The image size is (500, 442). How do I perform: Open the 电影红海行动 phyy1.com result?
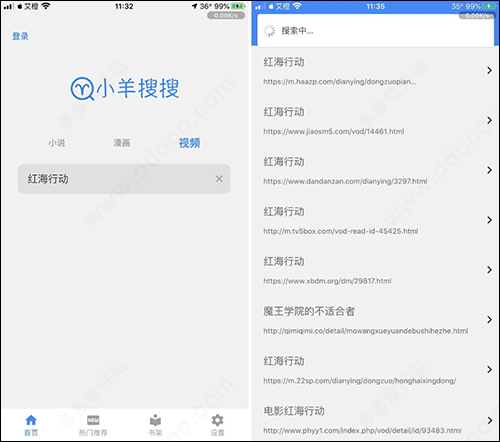[375, 419]
